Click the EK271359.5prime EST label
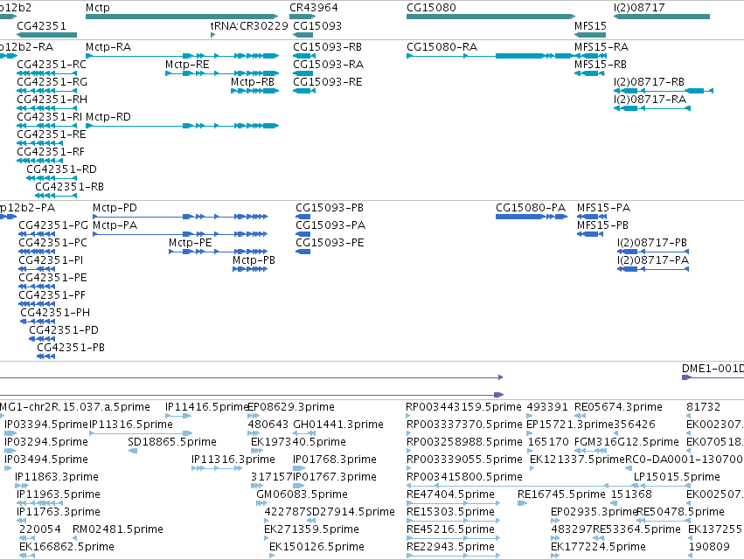 click(x=312, y=529)
